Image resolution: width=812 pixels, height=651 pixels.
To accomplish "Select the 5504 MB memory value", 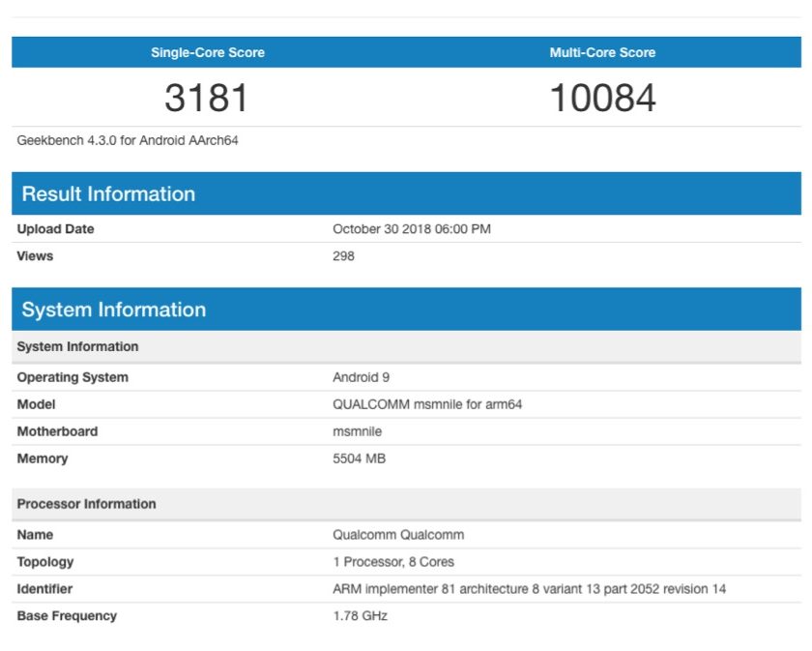I will point(359,459).
